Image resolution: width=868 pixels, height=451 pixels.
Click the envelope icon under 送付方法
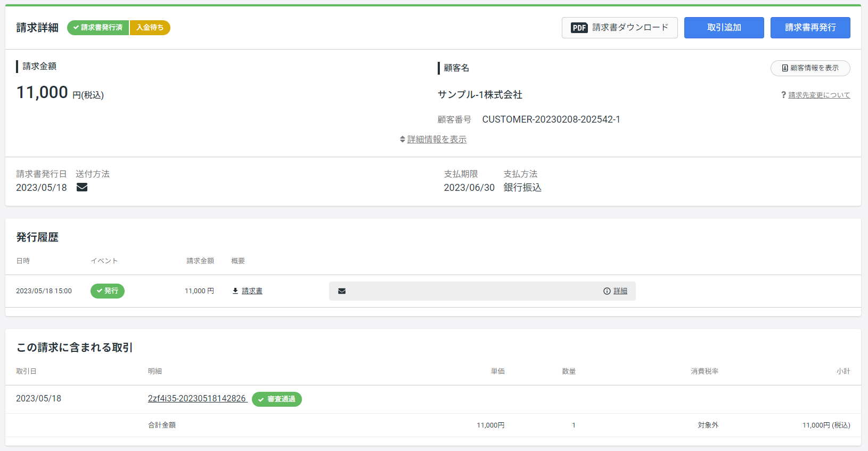82,187
